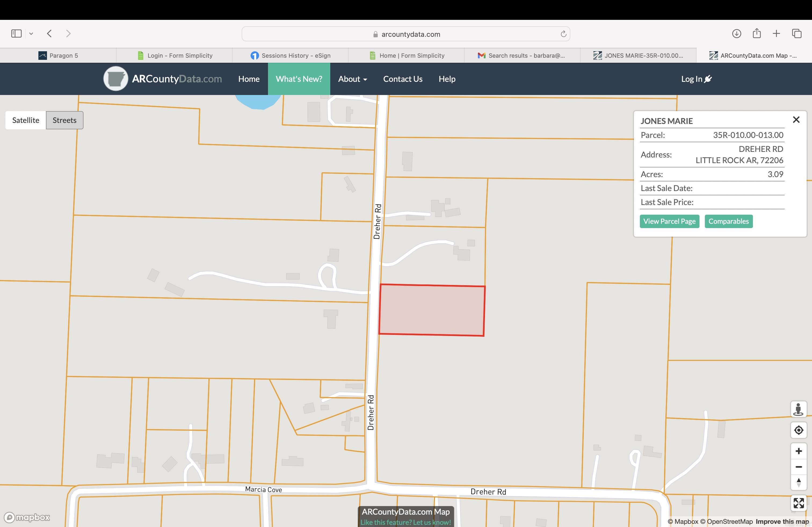Reset map bearing compass icon
The height and width of the screenshot is (527, 812).
798,482
